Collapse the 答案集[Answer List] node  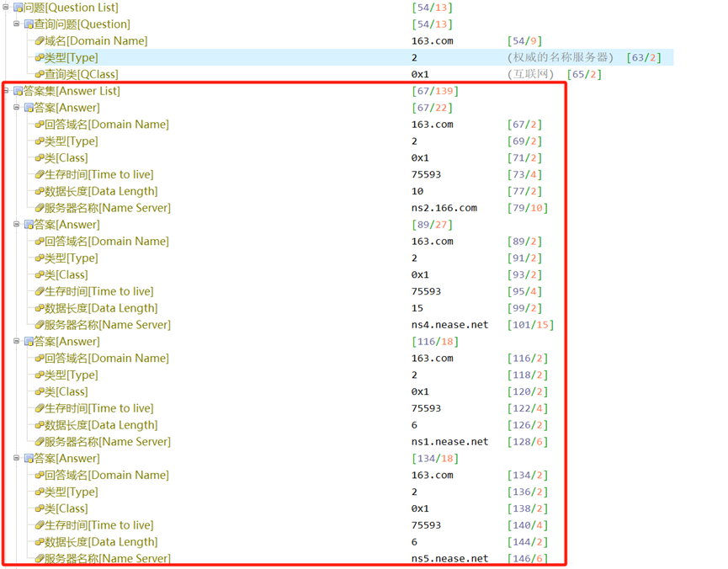6,91
